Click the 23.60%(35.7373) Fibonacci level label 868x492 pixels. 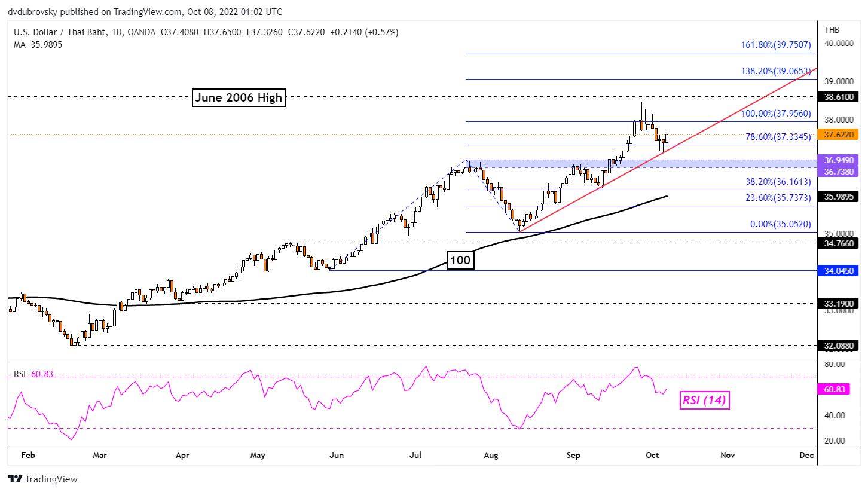click(778, 197)
